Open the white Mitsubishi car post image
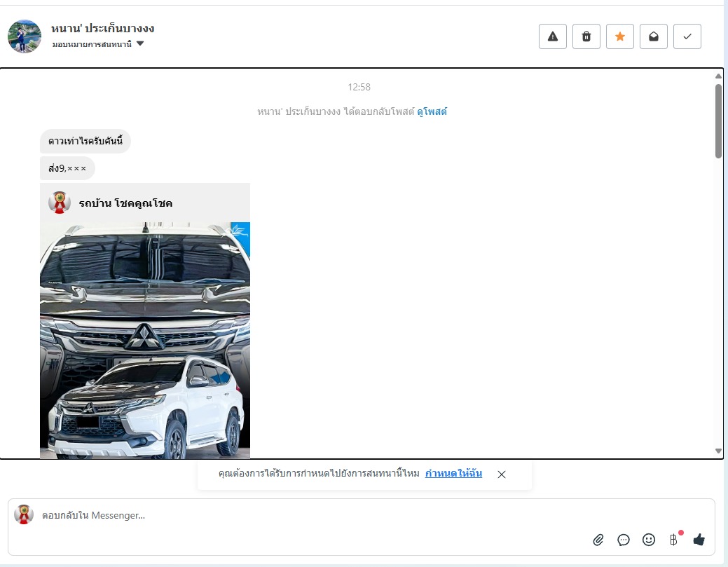 click(x=145, y=341)
